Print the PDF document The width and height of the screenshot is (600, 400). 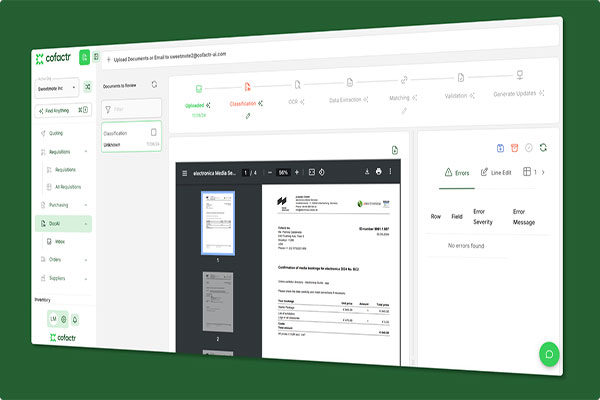(378, 171)
